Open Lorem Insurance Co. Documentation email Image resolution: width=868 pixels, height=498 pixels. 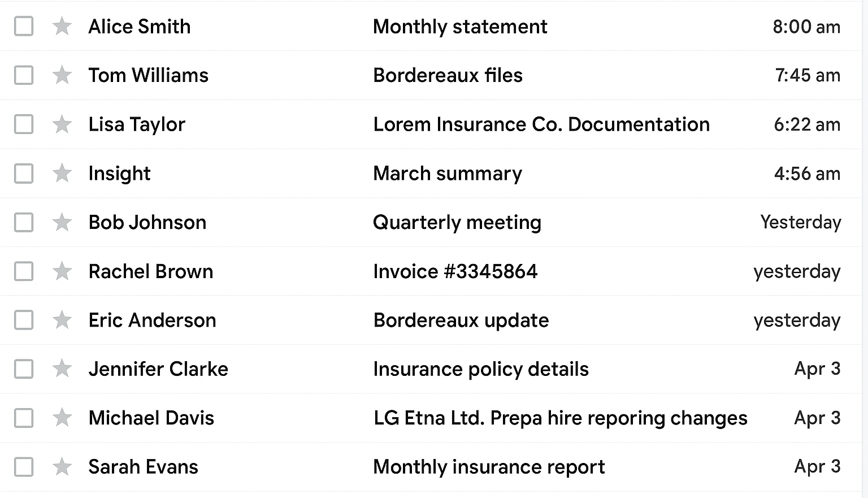[431, 124]
